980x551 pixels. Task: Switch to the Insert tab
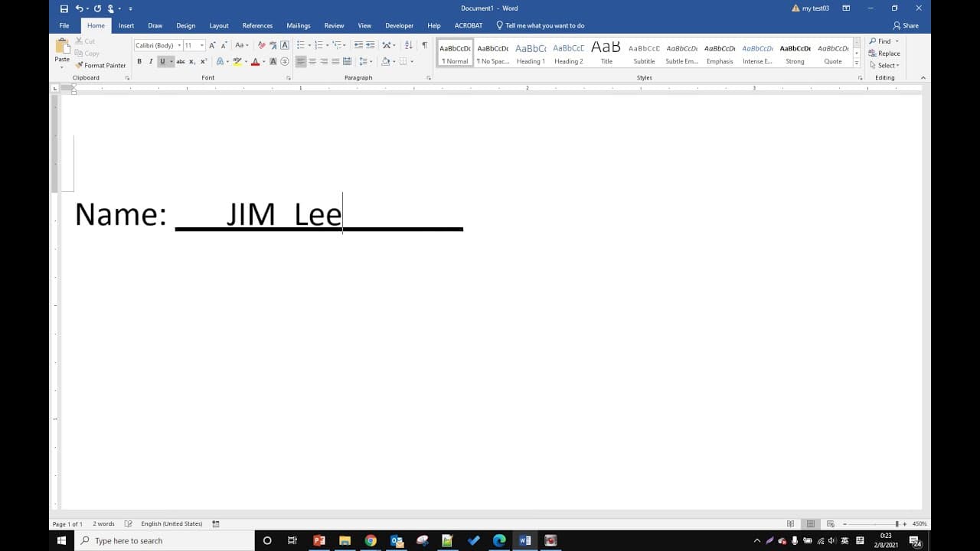(x=126, y=25)
